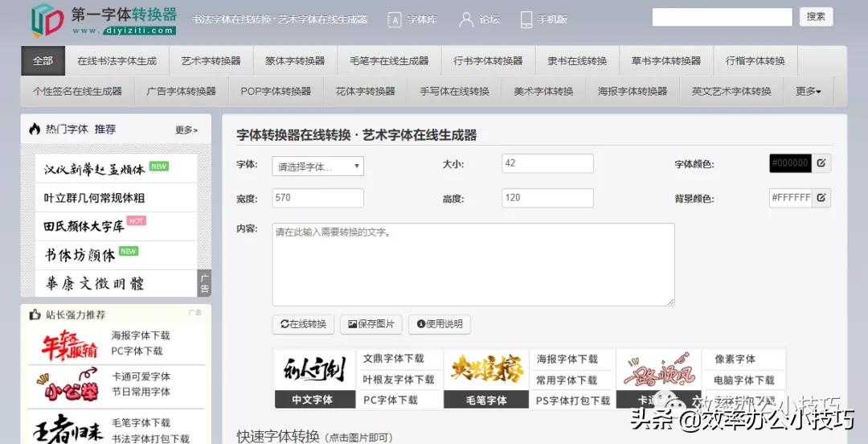
Task: Open the 手机版 mobile version icon
Action: [526, 20]
